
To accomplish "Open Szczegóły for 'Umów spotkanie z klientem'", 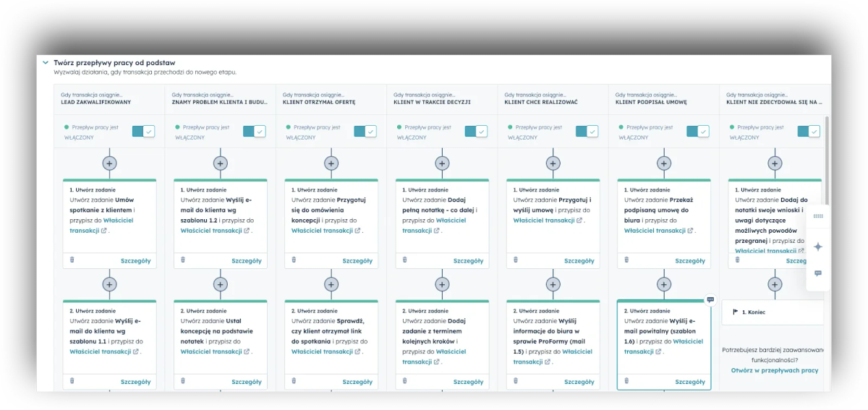I will click(x=135, y=261).
